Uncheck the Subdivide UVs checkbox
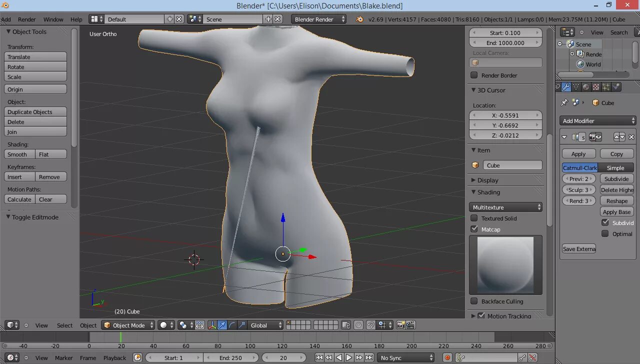 pyautogui.click(x=605, y=222)
